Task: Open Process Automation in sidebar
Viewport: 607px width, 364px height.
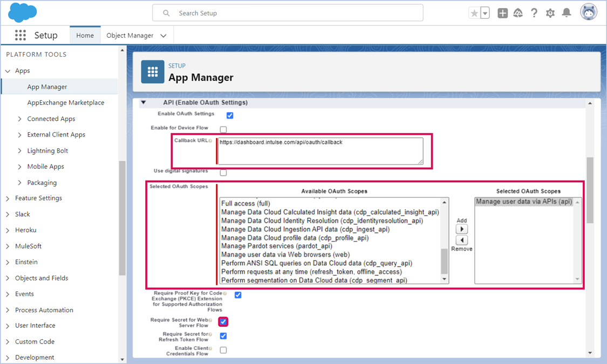Action: point(44,310)
